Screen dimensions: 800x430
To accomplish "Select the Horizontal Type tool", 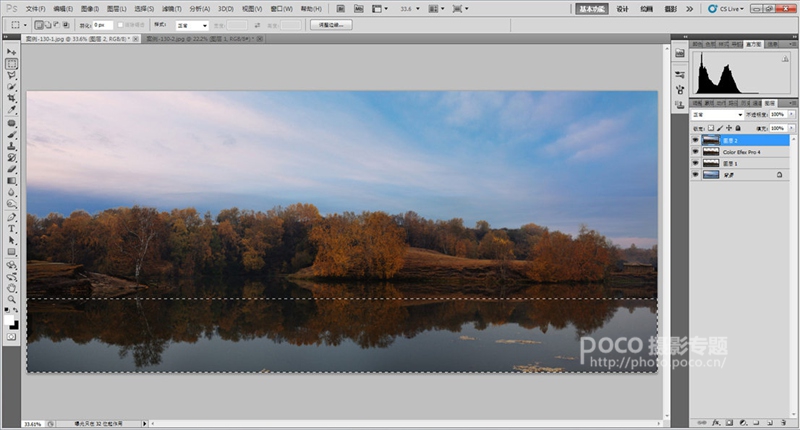I will click(x=11, y=229).
